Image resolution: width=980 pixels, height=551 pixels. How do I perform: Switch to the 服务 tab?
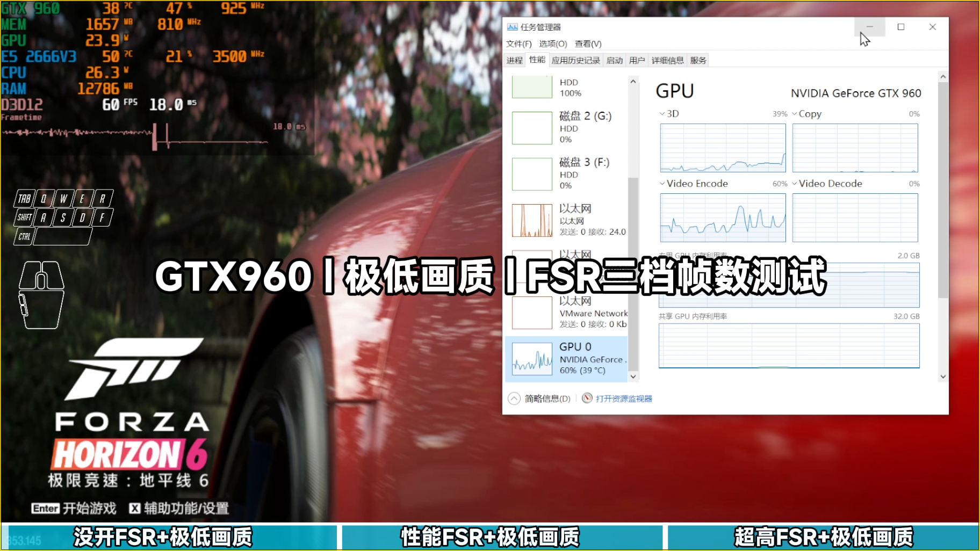point(698,60)
